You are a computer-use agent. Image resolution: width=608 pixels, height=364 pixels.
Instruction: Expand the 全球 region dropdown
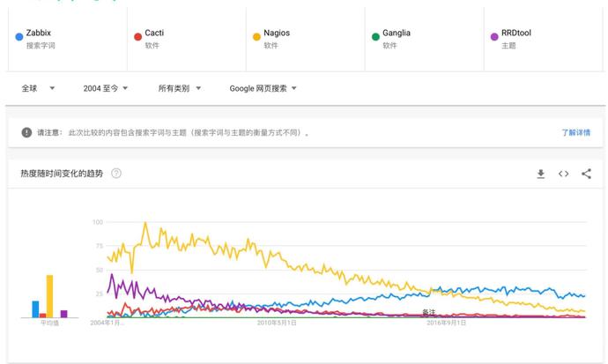38,88
